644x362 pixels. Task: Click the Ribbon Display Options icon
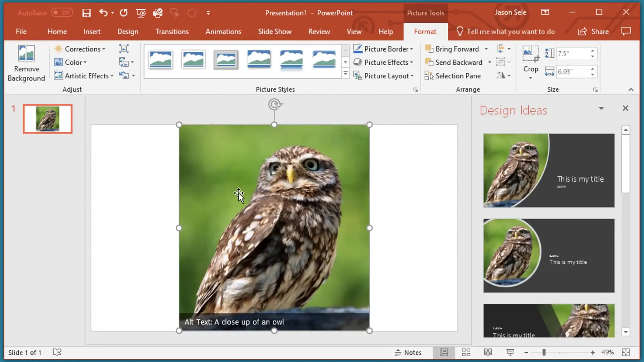pyautogui.click(x=545, y=12)
